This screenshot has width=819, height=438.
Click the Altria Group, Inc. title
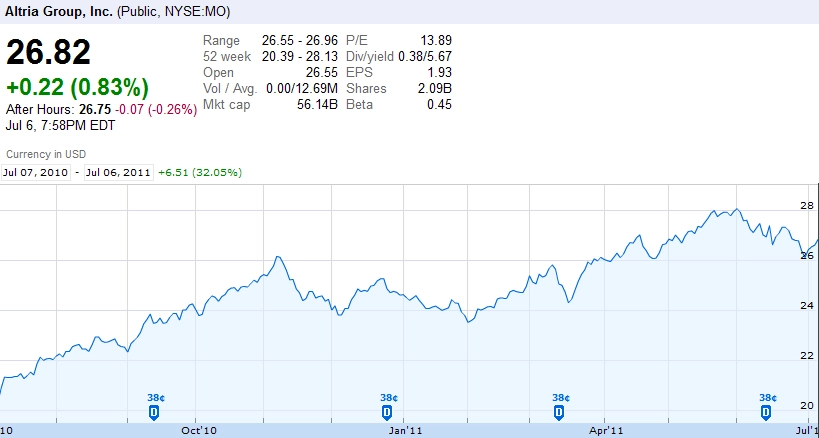coord(58,11)
